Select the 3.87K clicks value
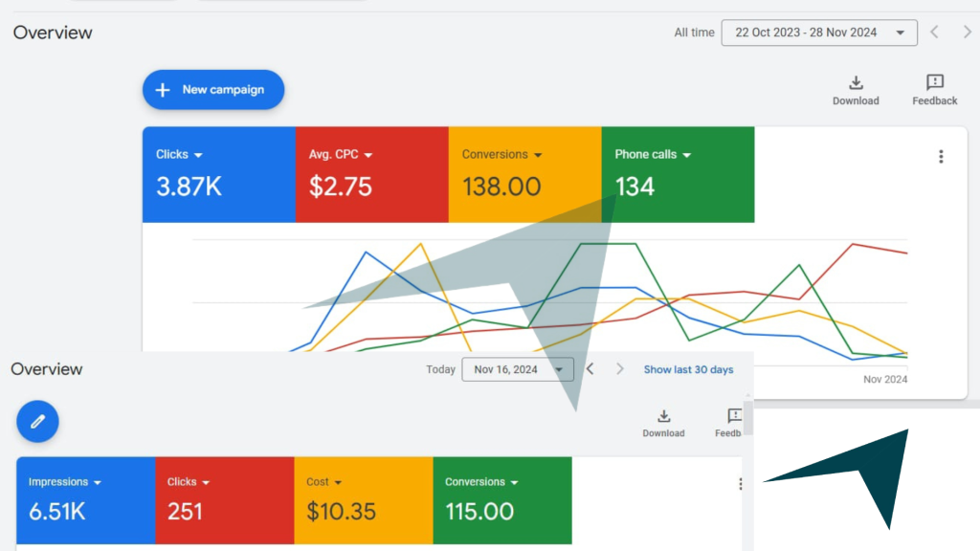Image resolution: width=980 pixels, height=551 pixels. point(189,187)
